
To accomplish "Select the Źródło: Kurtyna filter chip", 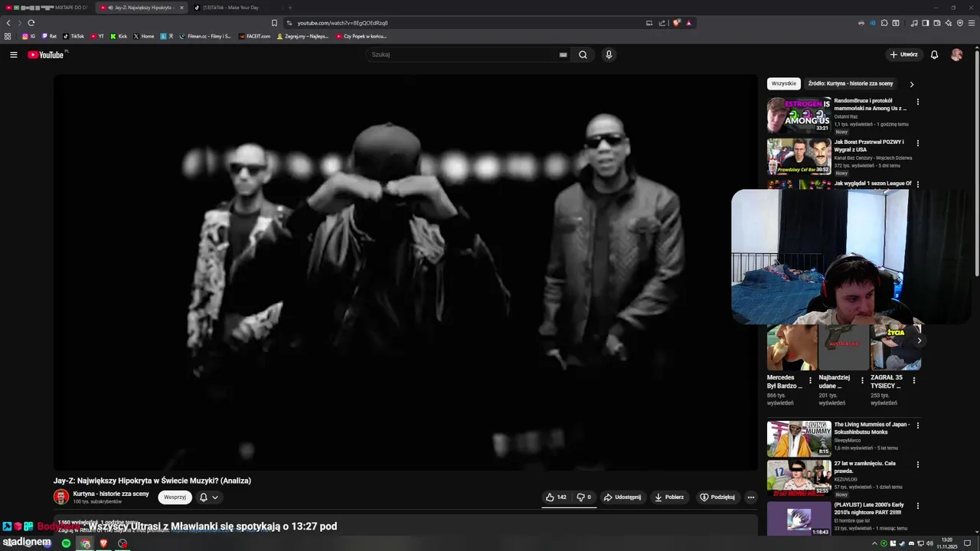I will [x=851, y=83].
